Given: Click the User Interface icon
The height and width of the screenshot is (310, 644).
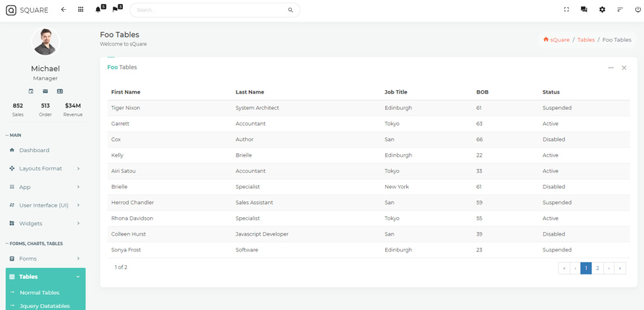Looking at the screenshot, I should 12,205.
